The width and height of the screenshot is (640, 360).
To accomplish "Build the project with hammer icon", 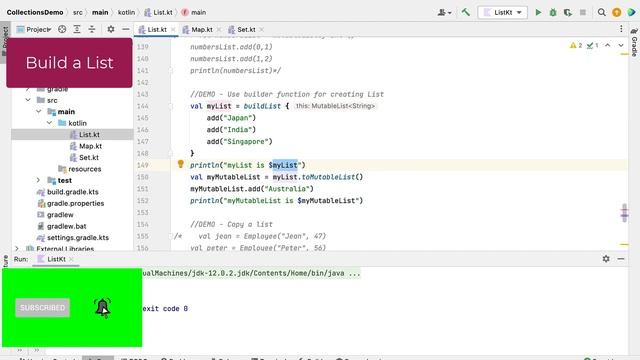I will pyautogui.click(x=466, y=12).
